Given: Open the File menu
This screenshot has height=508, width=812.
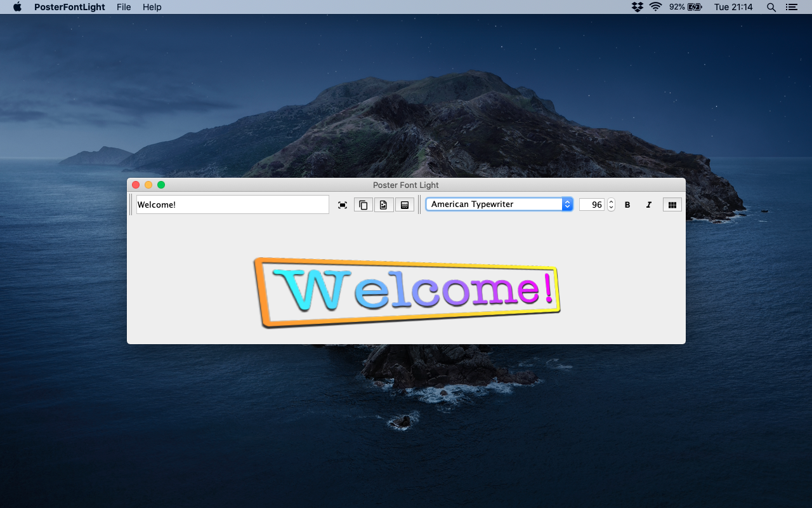Looking at the screenshot, I should coord(124,7).
